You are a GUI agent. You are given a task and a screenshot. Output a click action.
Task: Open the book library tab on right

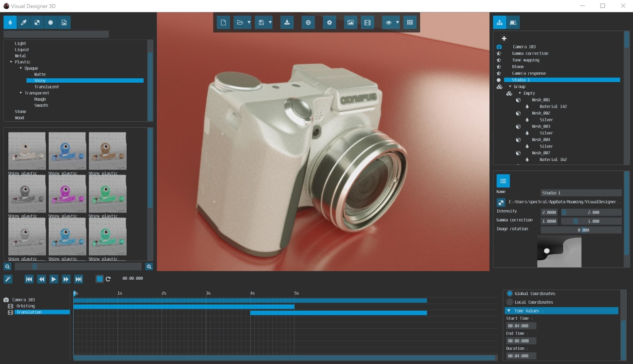pyautogui.click(x=513, y=23)
